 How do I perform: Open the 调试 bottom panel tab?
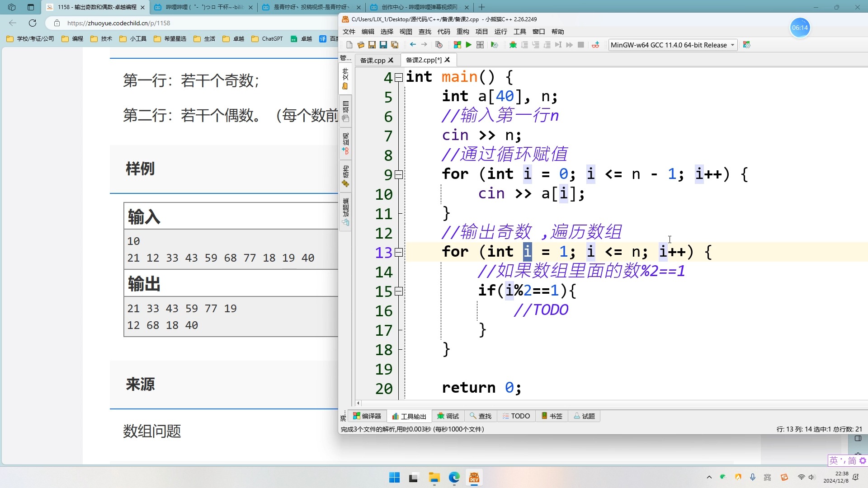coord(448,416)
